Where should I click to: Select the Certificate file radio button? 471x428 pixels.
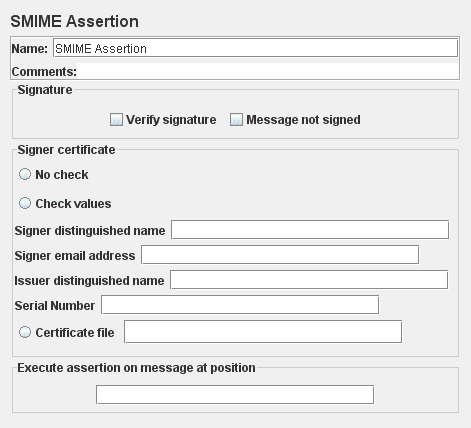pos(25,332)
